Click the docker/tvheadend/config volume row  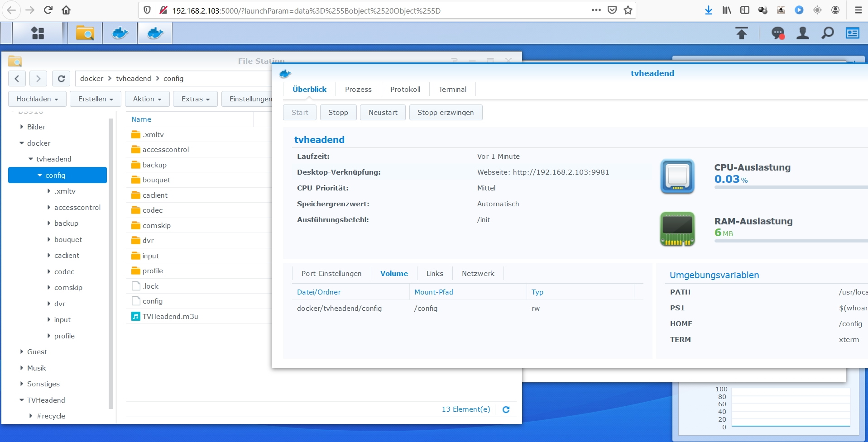(x=468, y=309)
